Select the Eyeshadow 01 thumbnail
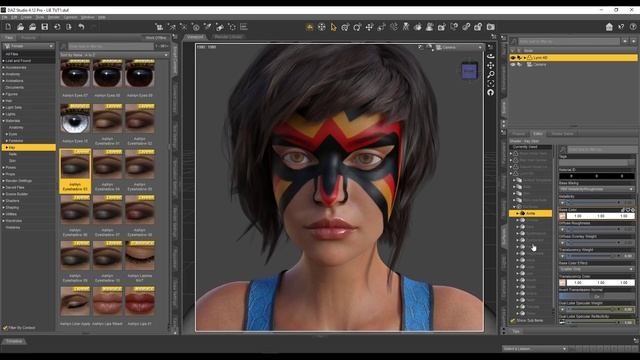The width and height of the screenshot is (640, 360). coord(107,118)
